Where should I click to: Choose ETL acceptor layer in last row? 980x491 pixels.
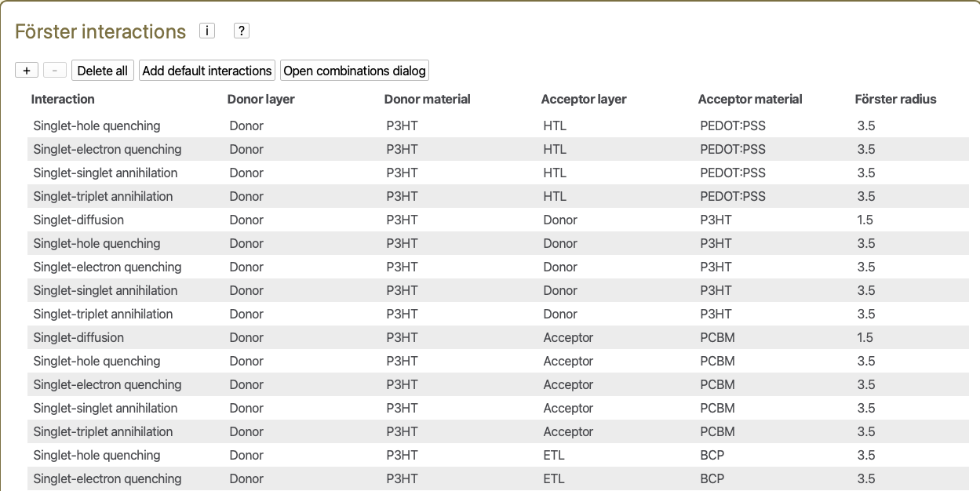(554, 478)
